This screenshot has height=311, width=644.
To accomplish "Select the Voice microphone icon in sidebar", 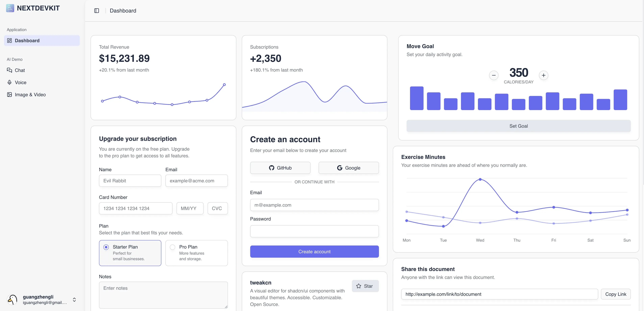I will tap(9, 82).
